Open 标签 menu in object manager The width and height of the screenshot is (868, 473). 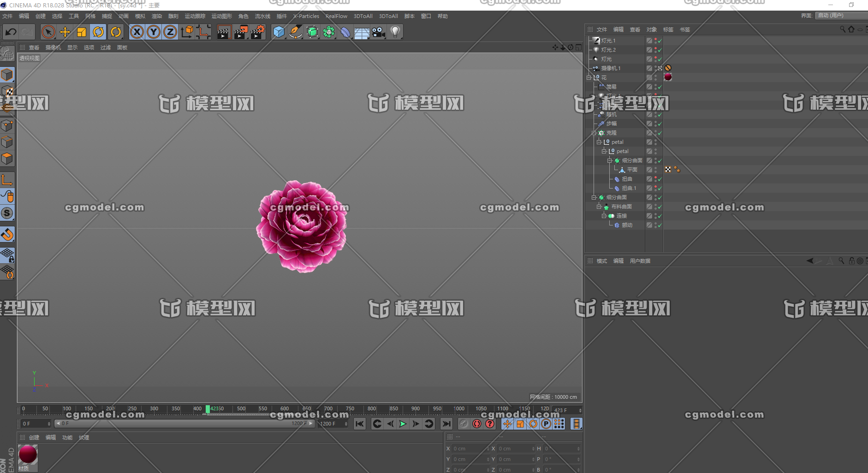[668, 30]
